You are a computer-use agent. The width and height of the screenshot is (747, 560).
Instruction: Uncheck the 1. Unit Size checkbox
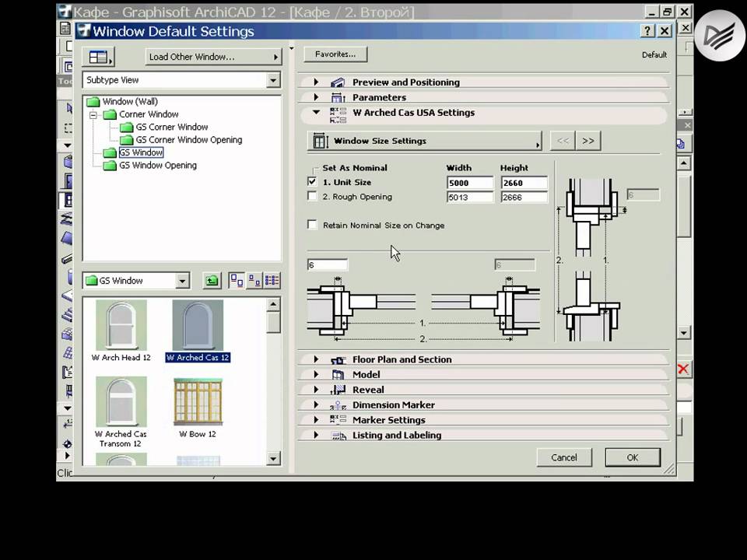(312, 181)
